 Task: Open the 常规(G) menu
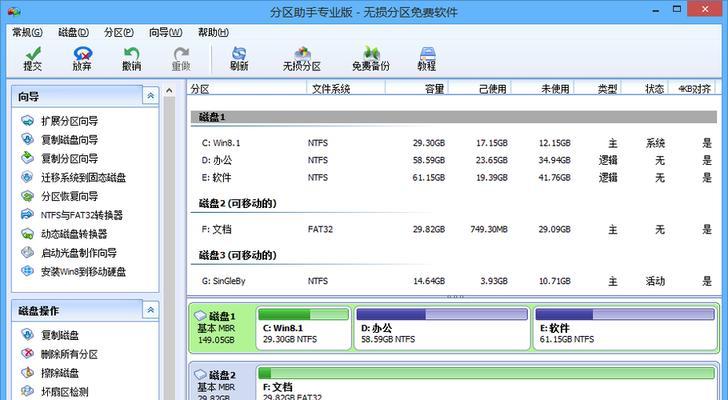(27, 32)
